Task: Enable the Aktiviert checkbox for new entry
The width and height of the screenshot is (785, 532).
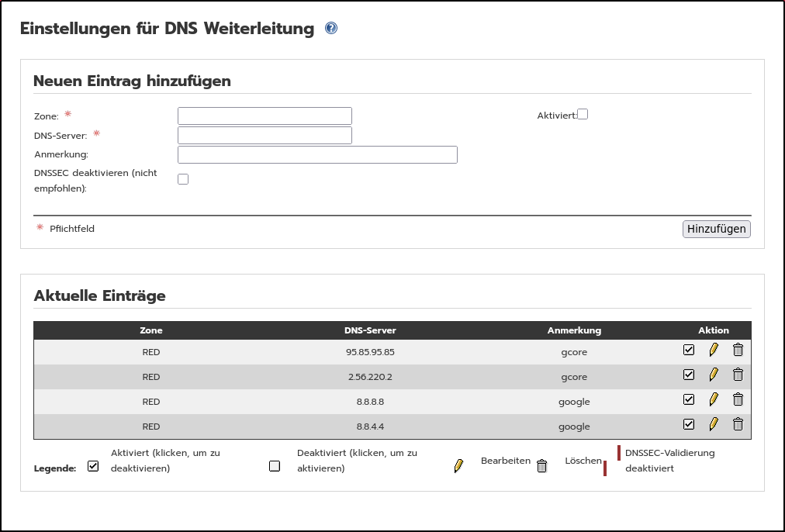Action: click(x=583, y=114)
